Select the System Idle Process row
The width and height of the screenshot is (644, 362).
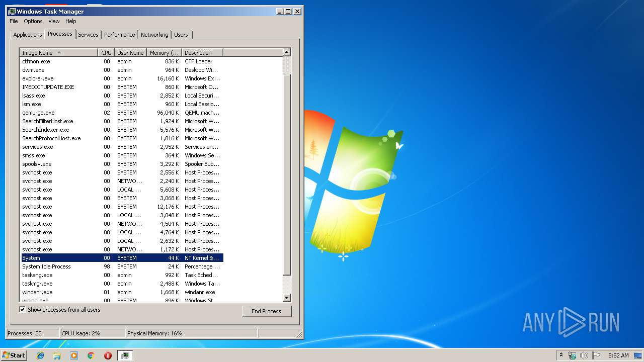[x=121, y=266]
